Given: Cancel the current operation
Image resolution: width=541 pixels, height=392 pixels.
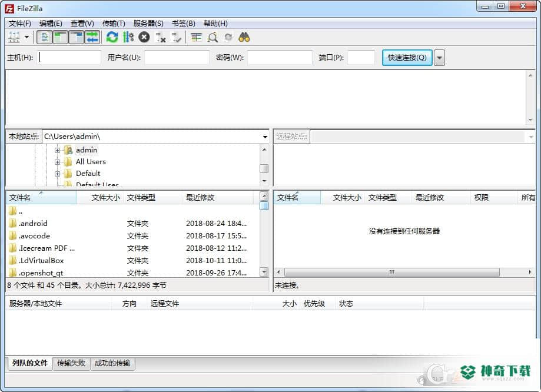Looking at the screenshot, I should [144, 37].
